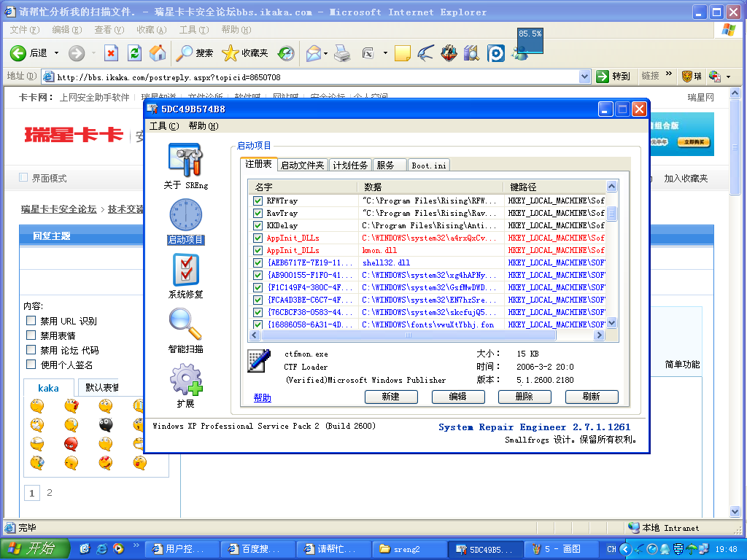Click the blue P icon in IE toolbar
The height and width of the screenshot is (560, 747).
495,52
